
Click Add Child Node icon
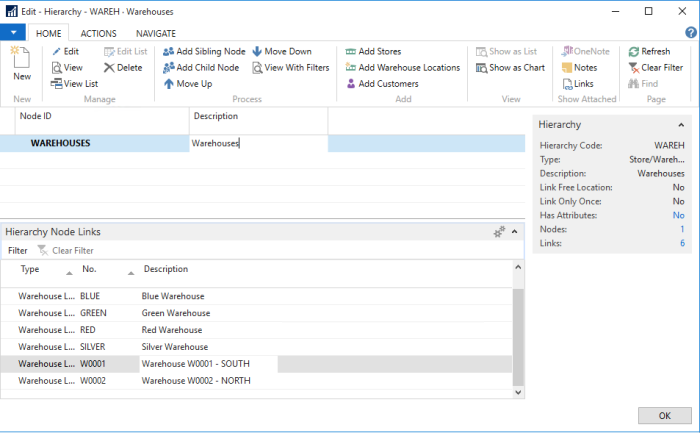coord(169,68)
